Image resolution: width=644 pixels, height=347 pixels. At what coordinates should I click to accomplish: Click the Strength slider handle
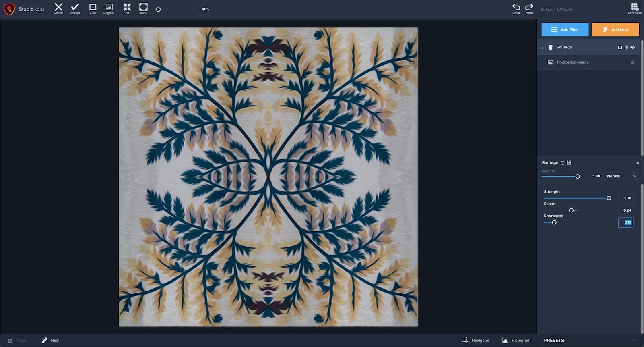click(x=609, y=198)
